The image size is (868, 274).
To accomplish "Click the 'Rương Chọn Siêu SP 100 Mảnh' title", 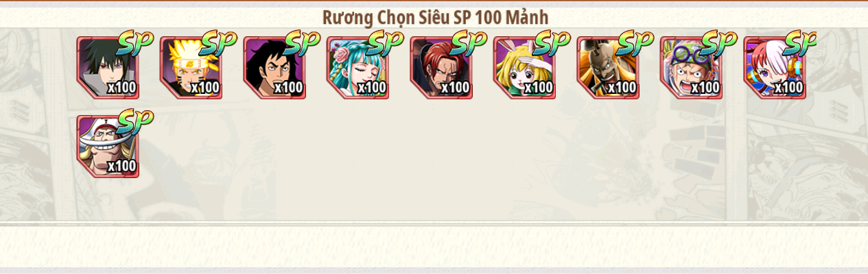I will click(435, 17).
